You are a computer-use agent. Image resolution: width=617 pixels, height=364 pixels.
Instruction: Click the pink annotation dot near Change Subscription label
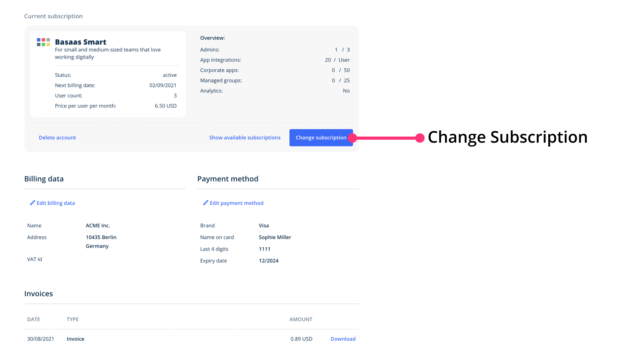point(420,138)
